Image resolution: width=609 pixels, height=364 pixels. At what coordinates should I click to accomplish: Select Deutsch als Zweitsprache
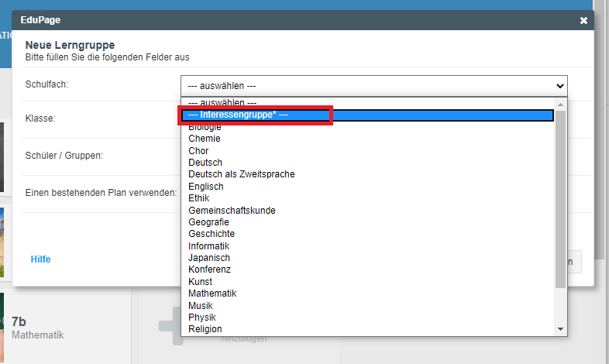[x=368, y=174]
